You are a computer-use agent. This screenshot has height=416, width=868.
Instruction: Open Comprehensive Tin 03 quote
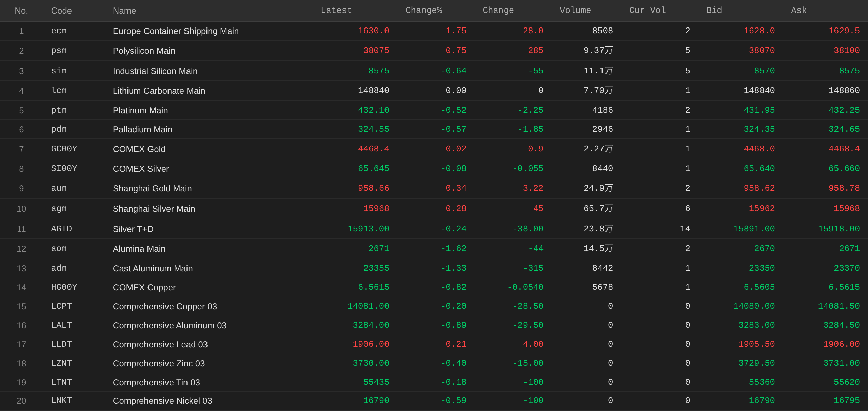click(434, 382)
